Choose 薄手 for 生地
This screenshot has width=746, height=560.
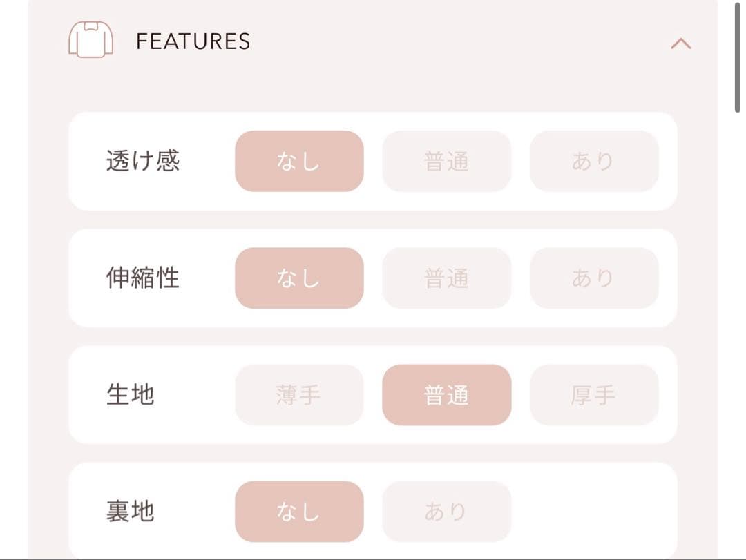coord(299,395)
